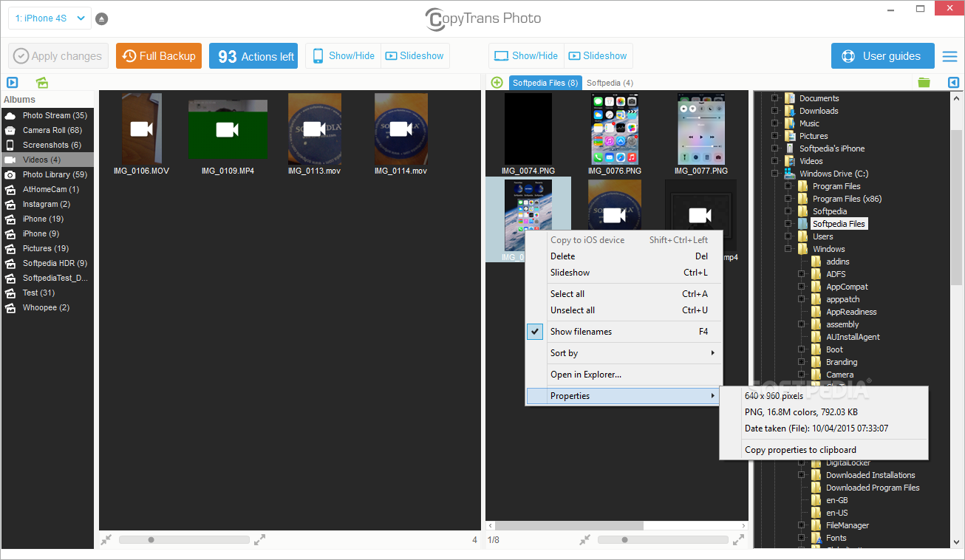This screenshot has height=560, width=965.
Task: Click the 93 Actions left button
Action: click(x=253, y=56)
